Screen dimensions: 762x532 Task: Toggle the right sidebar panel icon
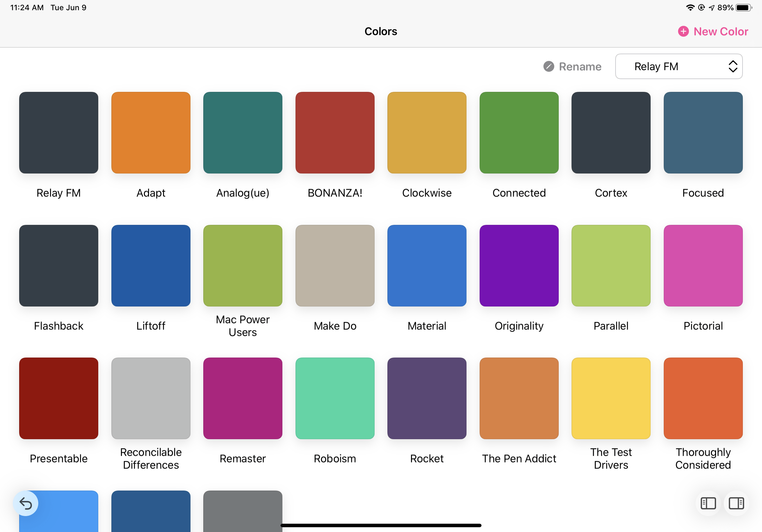(x=736, y=503)
